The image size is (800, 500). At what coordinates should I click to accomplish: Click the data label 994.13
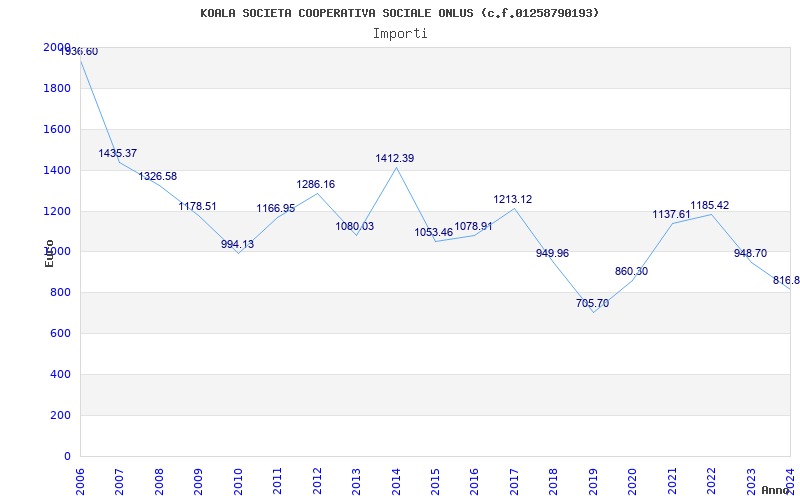[237, 244]
